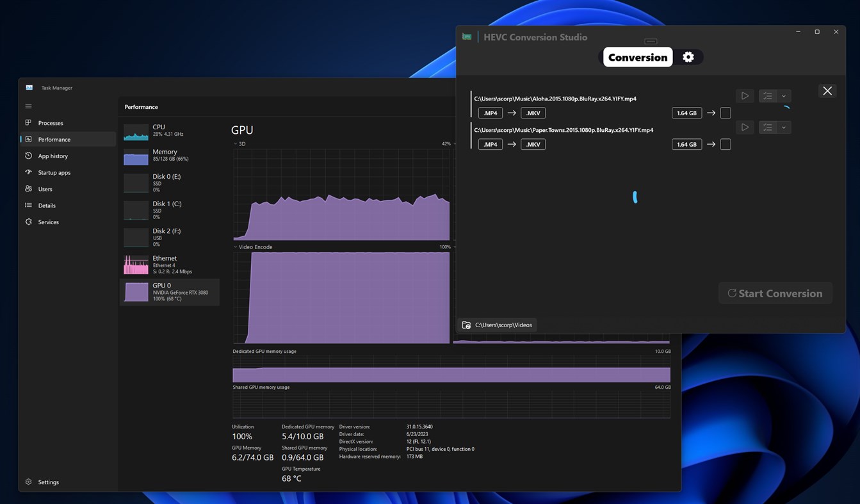The height and width of the screenshot is (504, 860).
Task: Click the top drag handle bar in HEVC Studio
Action: (x=651, y=42)
